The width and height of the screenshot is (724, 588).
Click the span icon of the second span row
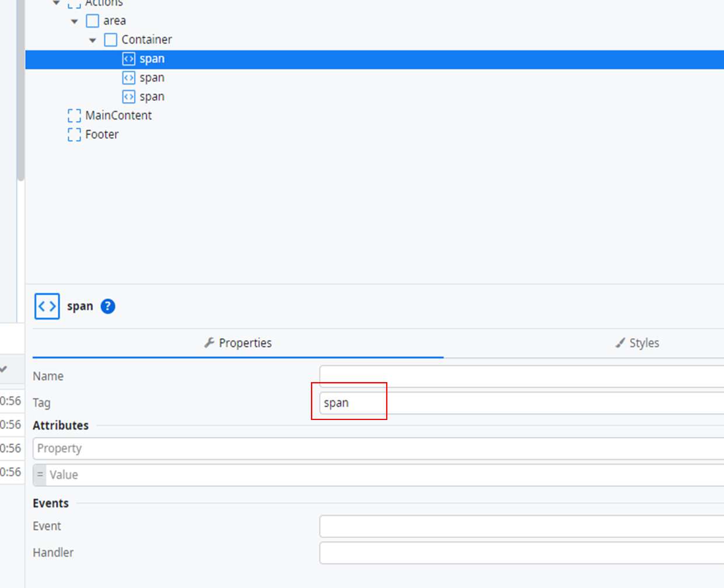point(130,78)
